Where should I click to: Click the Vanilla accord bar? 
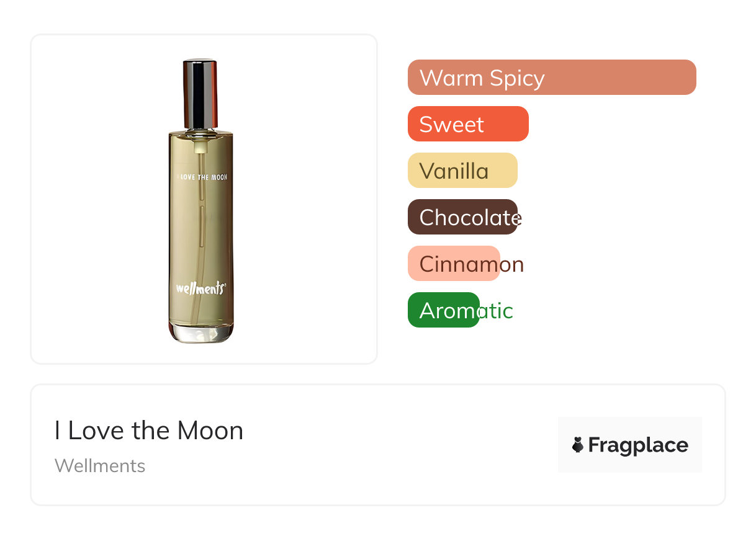coord(462,171)
